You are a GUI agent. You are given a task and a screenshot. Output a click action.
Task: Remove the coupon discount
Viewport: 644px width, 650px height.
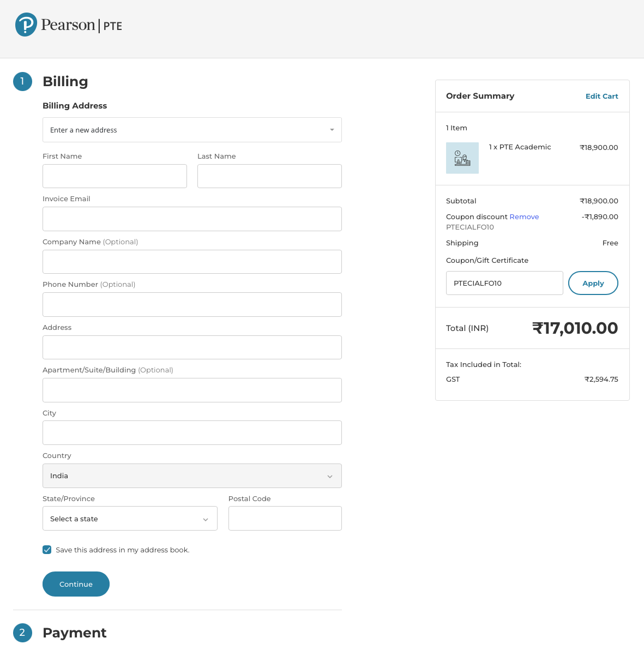click(524, 217)
